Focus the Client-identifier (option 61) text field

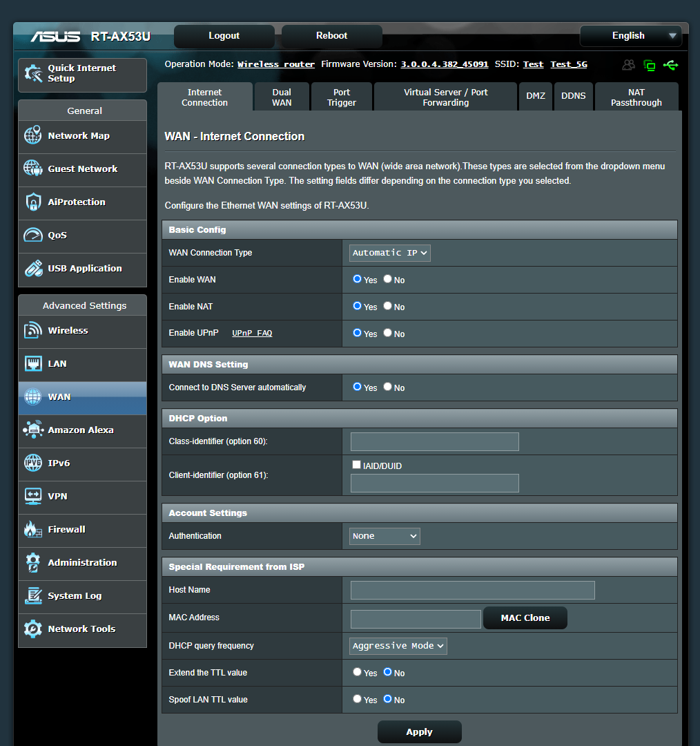[435, 483]
